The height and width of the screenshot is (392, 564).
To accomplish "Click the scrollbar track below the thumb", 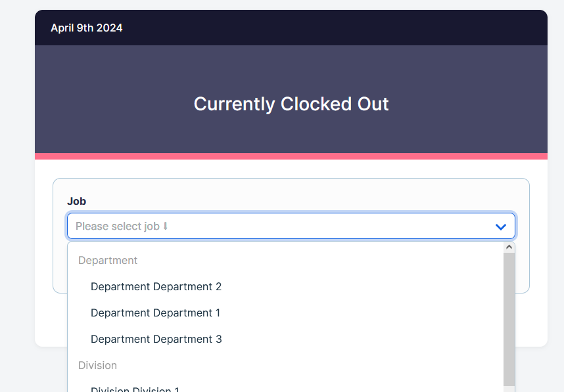I will pos(509,389).
